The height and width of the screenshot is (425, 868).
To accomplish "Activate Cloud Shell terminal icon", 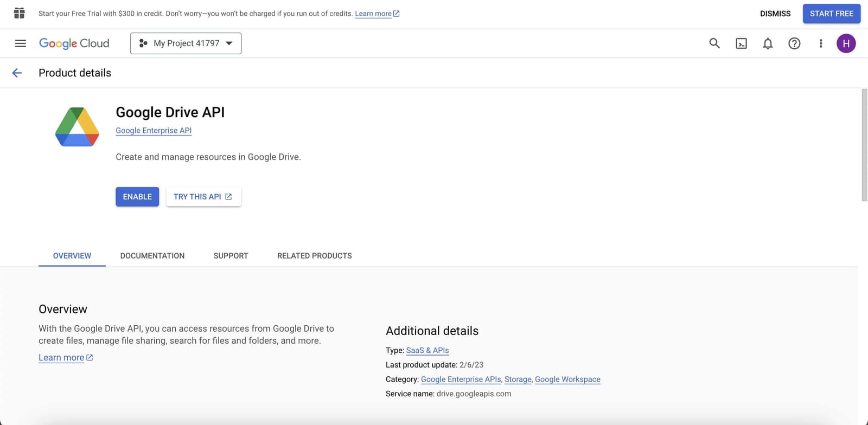I will tap(741, 43).
